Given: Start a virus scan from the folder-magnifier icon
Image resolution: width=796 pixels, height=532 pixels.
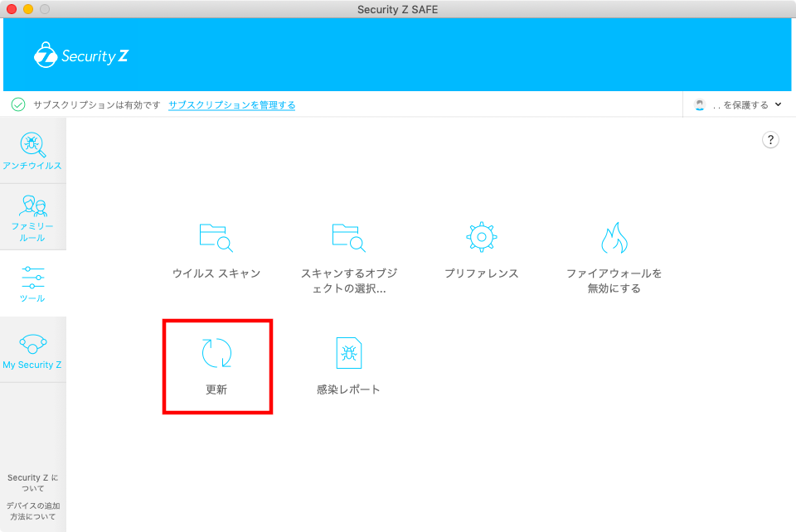Looking at the screenshot, I should tap(216, 238).
